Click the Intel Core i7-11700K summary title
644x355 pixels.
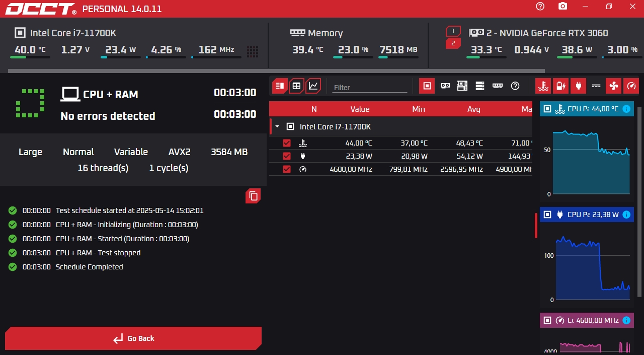pos(73,33)
